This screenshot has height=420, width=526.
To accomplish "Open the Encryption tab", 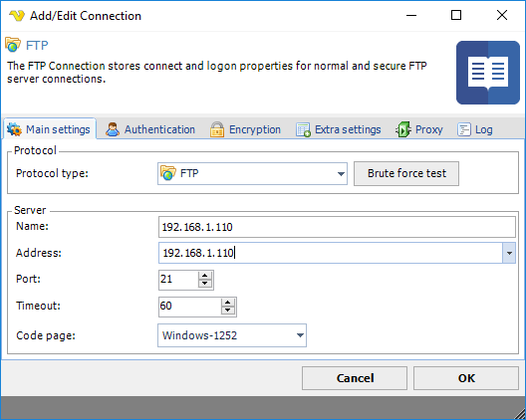I will 246,129.
